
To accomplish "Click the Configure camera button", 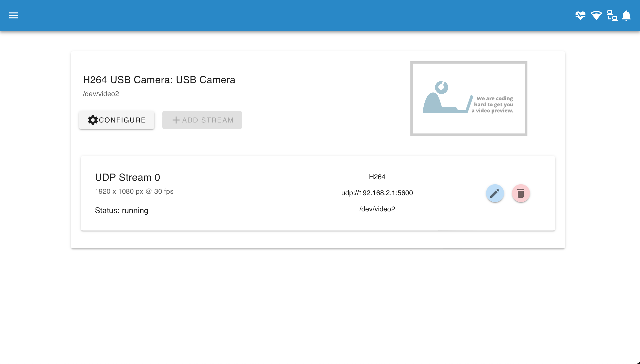I will [117, 120].
